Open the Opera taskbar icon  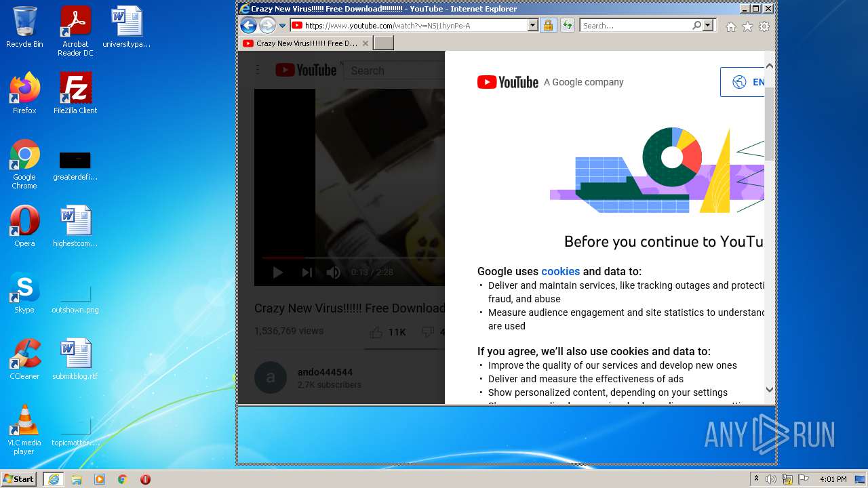coord(145,479)
